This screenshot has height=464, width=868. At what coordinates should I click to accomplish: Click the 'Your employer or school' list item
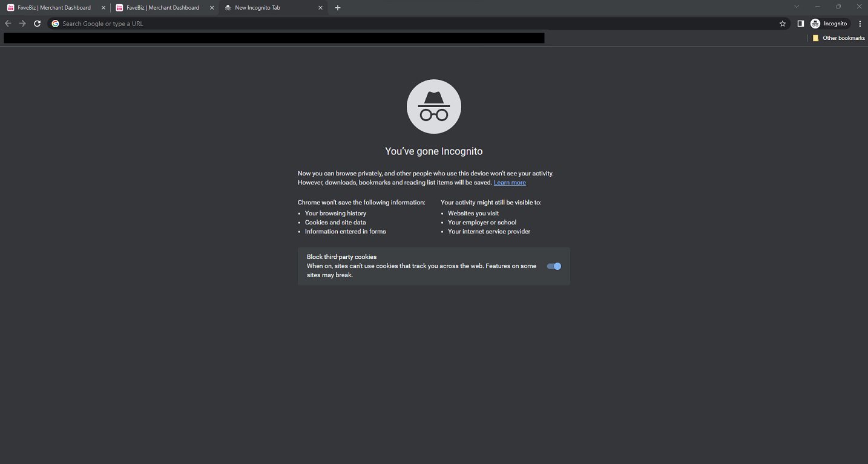[x=482, y=223]
